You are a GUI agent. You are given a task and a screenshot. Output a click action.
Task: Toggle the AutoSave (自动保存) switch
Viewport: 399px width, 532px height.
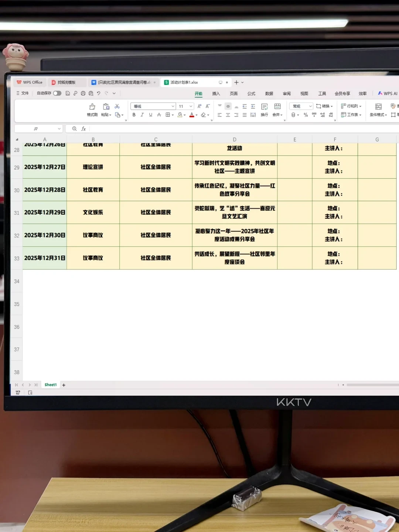(57, 93)
